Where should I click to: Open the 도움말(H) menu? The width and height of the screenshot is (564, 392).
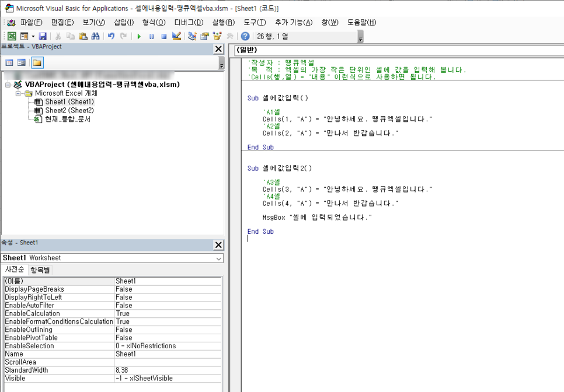coord(362,23)
